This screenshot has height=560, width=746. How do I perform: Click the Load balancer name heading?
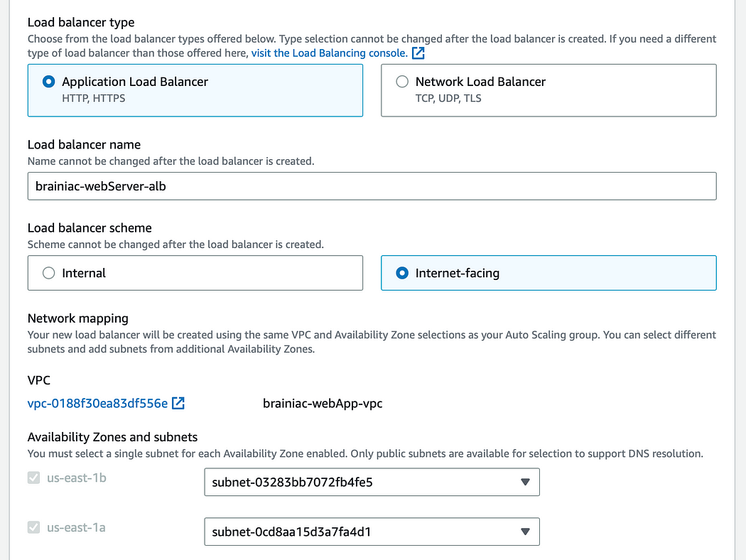pyautogui.click(x=85, y=145)
